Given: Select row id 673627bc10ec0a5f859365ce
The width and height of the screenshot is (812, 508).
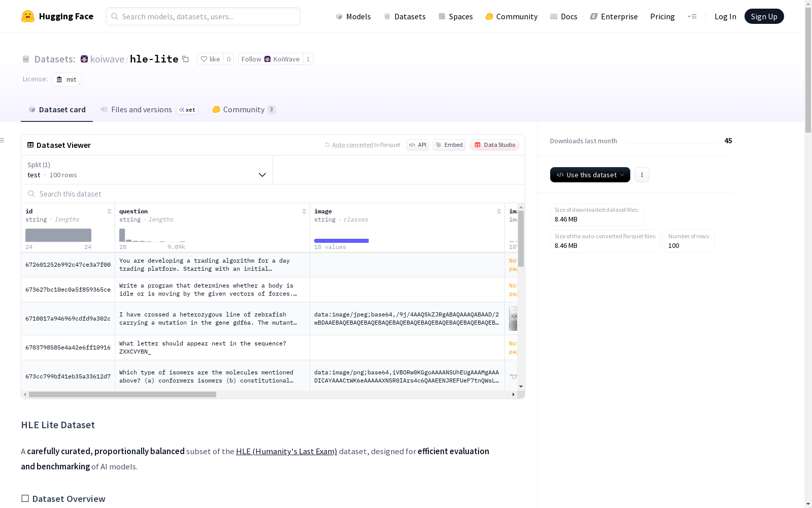Looking at the screenshot, I should click(x=68, y=290).
